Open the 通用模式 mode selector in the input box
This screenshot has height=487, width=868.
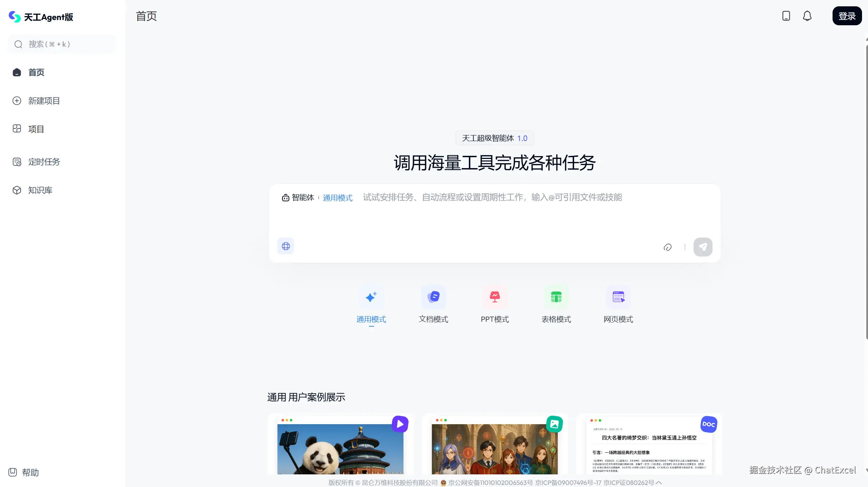[x=337, y=198]
